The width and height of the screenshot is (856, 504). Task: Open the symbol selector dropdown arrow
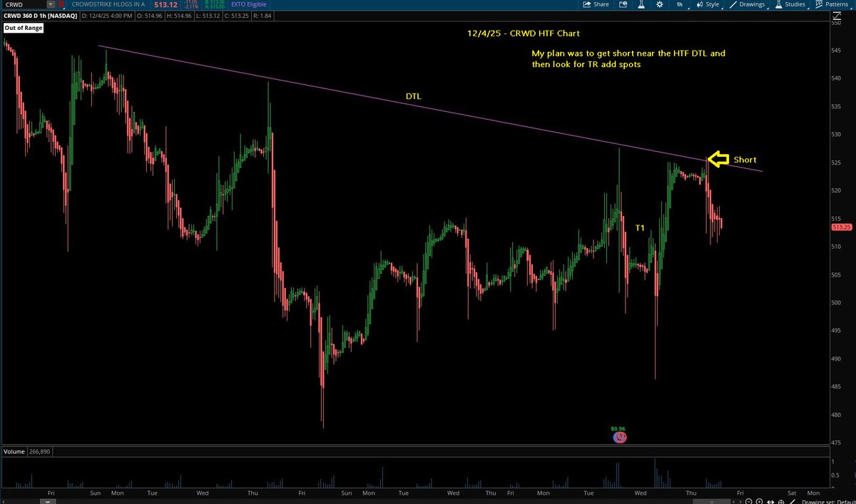[x=51, y=4]
